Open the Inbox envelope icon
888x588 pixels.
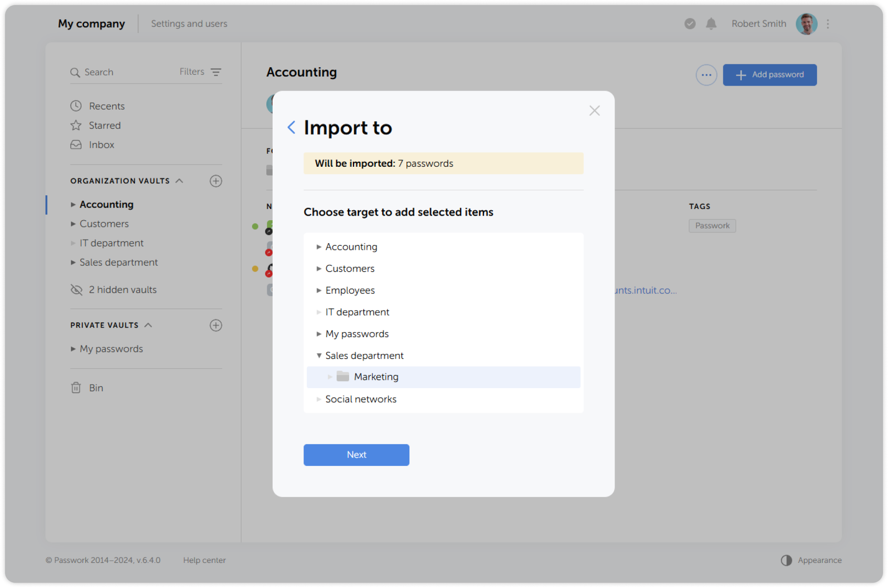point(76,145)
